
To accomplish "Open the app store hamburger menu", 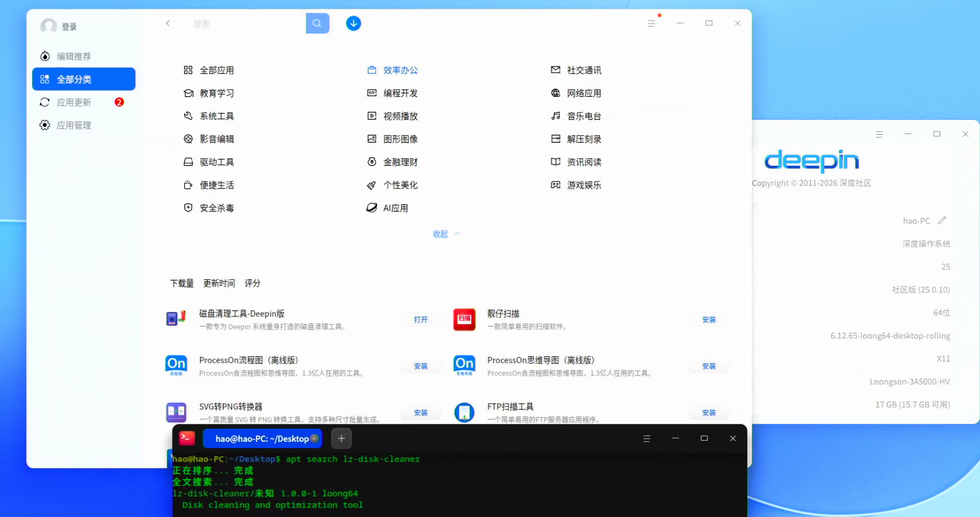I will tap(651, 24).
